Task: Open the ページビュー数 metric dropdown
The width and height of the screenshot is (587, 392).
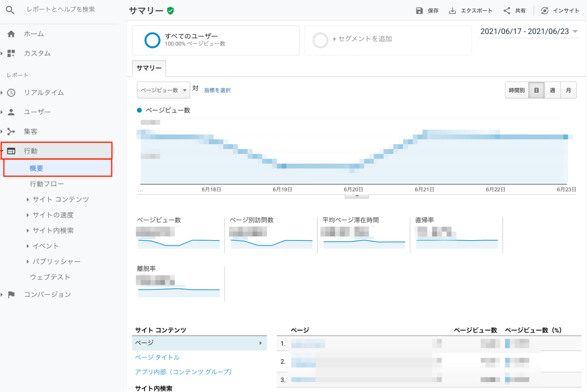Action: coord(164,90)
